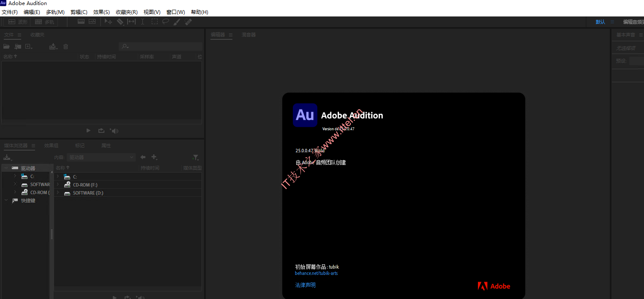Select SOFTWARE drive in the folder tree
This screenshot has width=644, height=299.
tap(40, 184)
